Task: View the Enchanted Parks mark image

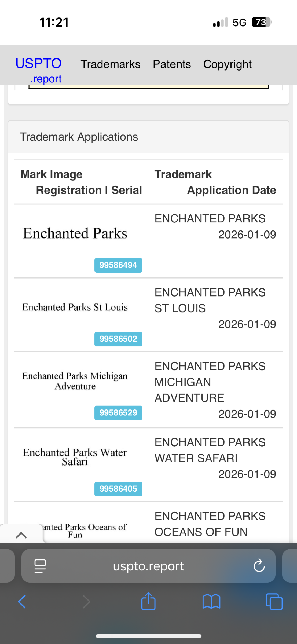Action: point(75,233)
